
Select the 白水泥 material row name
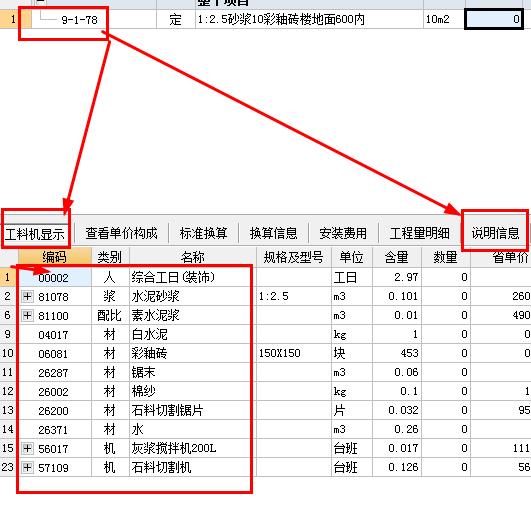[x=192, y=335]
